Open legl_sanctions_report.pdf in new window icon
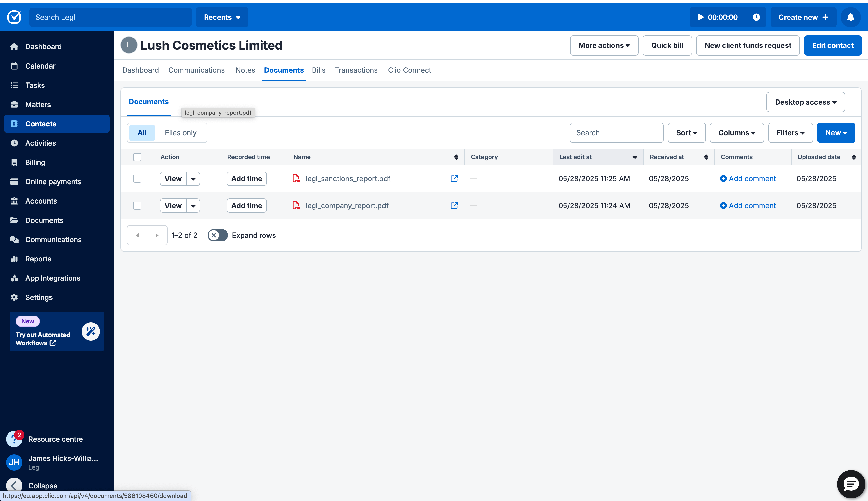 pos(454,179)
